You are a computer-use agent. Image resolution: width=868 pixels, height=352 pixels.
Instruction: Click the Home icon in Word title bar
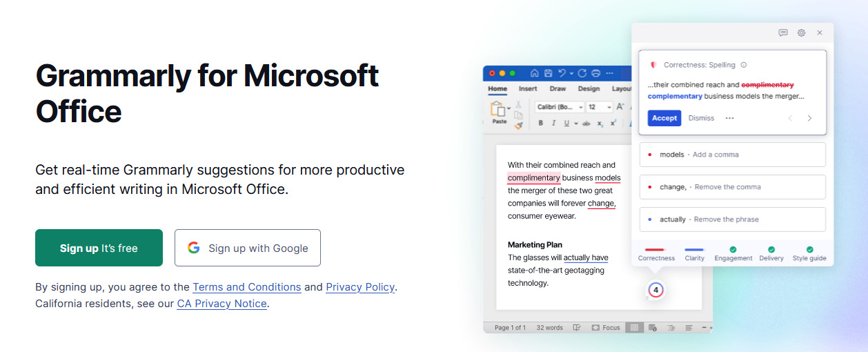tap(535, 73)
